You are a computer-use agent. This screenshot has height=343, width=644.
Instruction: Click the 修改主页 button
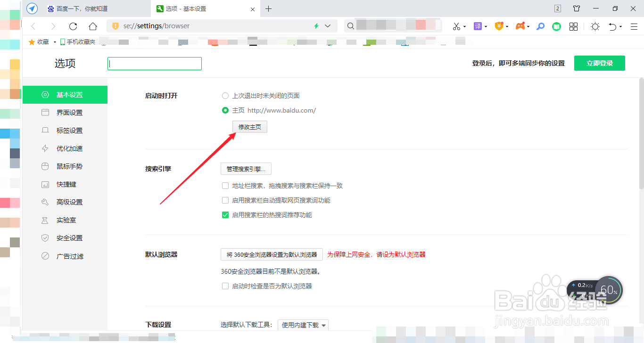[249, 126]
